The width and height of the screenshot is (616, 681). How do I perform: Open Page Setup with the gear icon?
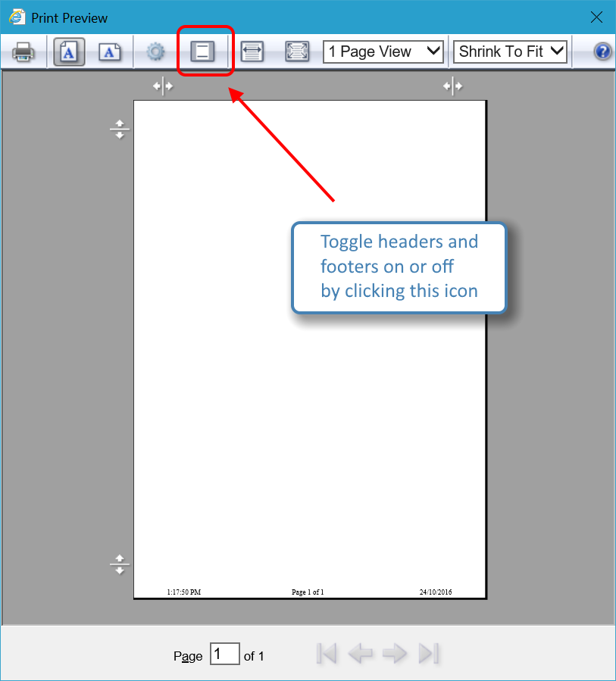pyautogui.click(x=155, y=51)
